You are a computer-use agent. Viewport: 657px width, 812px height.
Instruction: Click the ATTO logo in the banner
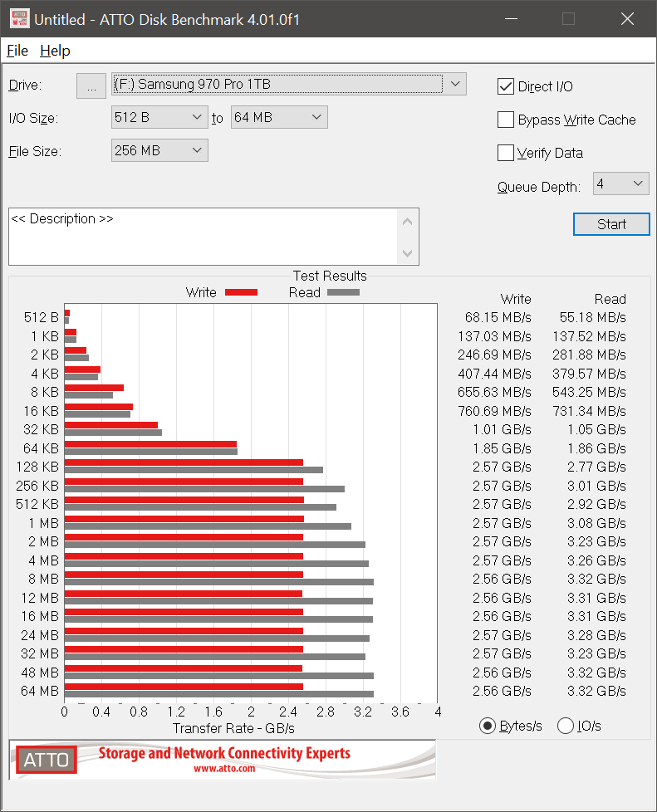(x=47, y=760)
